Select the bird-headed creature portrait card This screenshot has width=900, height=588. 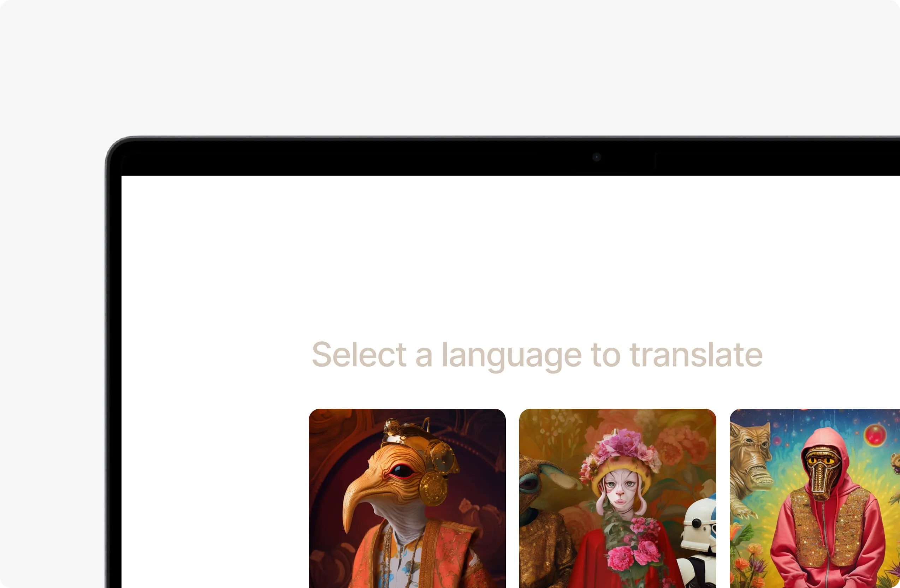(407, 498)
